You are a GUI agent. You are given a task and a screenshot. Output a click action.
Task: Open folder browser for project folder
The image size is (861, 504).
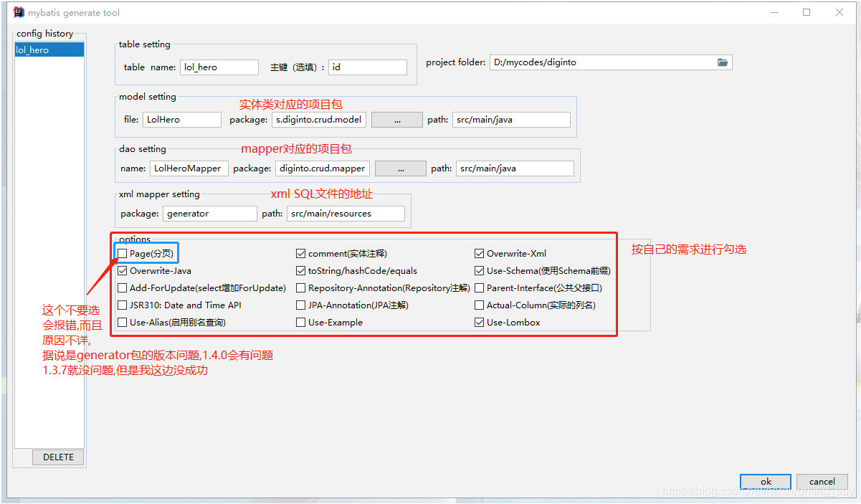[x=723, y=62]
